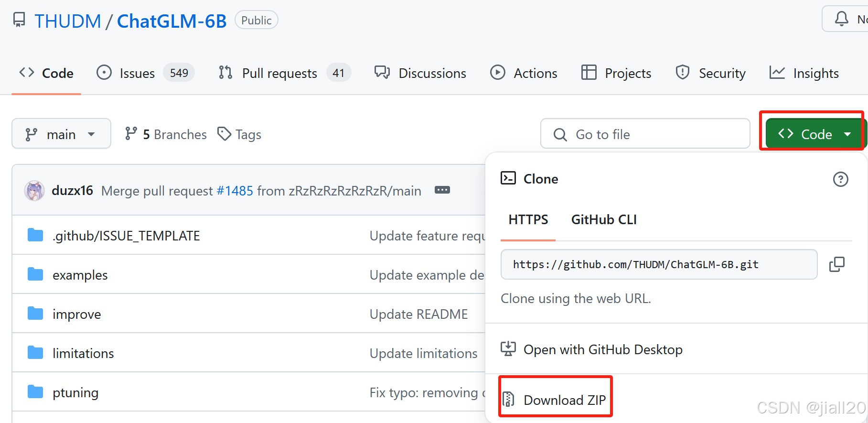Image resolution: width=868 pixels, height=423 pixels.
Task: Click the Clone using the web URL text
Action: click(x=576, y=298)
